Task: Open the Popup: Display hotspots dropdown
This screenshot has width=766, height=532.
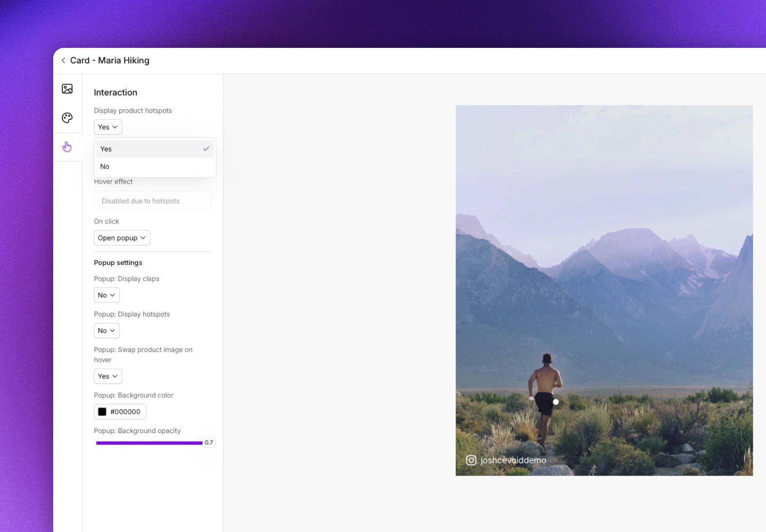Action: pyautogui.click(x=106, y=331)
